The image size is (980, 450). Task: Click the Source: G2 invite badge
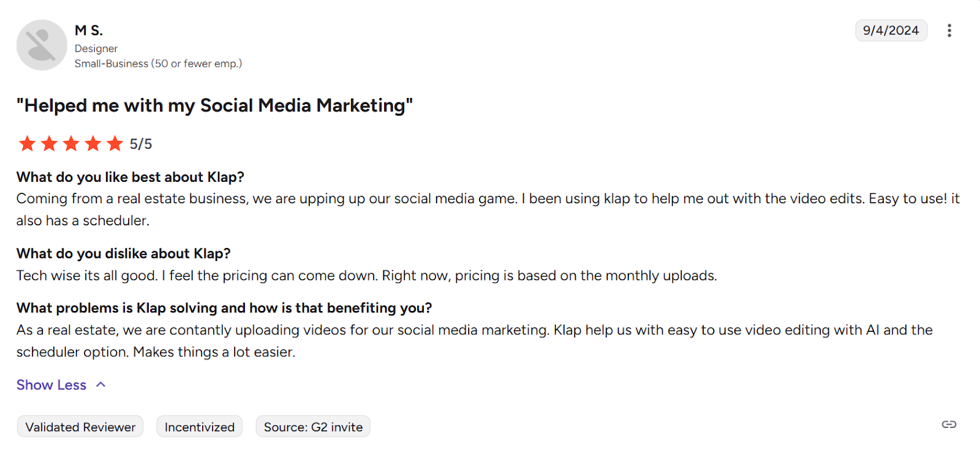click(313, 427)
